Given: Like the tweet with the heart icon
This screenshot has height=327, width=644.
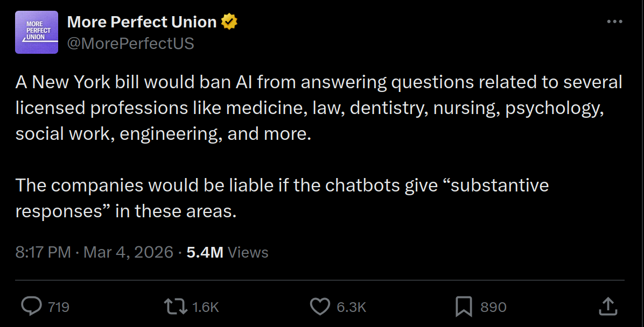Looking at the screenshot, I should click(320, 307).
